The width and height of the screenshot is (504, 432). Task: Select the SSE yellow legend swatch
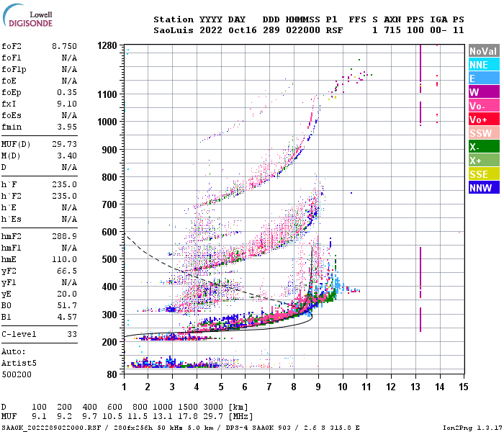pyautogui.click(x=484, y=174)
